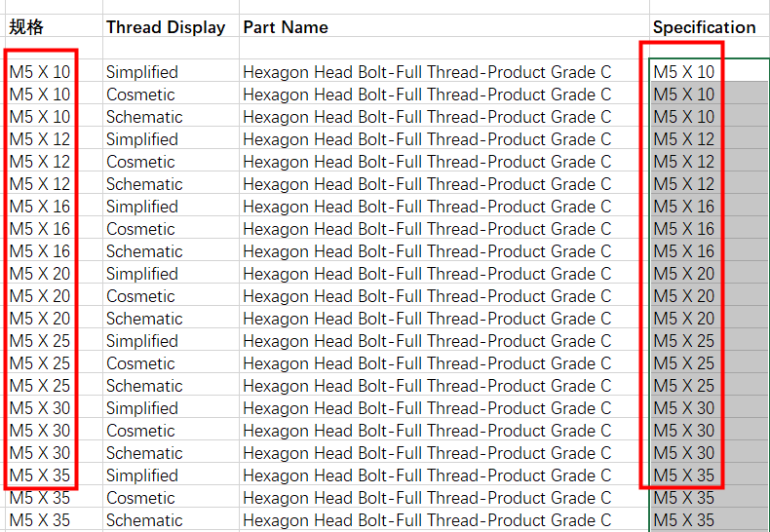
Task: Select Simplified cell in M5 X 12 row
Action: 171,139
